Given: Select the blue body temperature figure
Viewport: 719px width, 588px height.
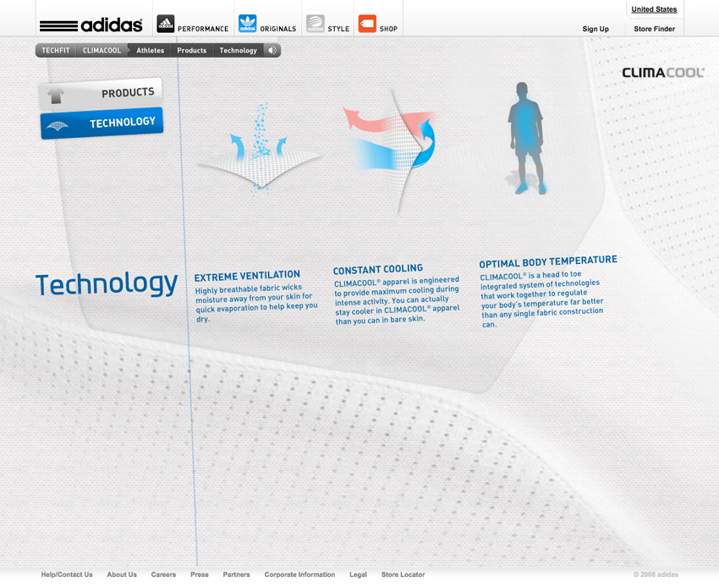Looking at the screenshot, I should pyautogui.click(x=526, y=138).
